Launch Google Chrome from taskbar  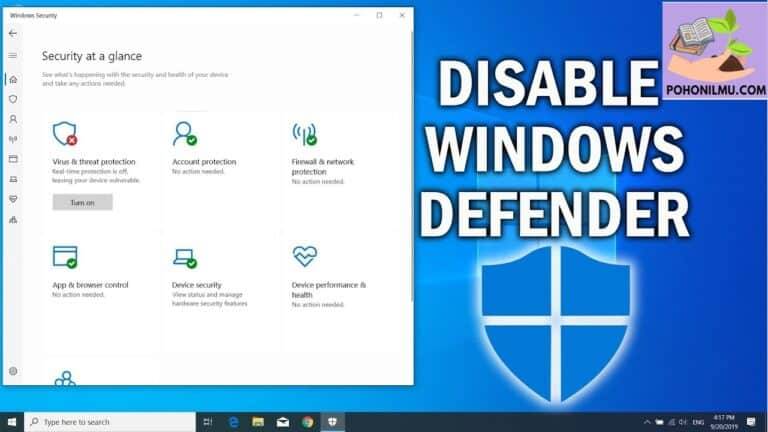coord(308,422)
